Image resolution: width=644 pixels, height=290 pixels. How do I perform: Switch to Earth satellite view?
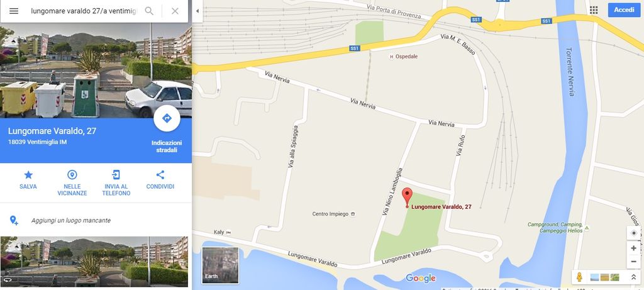click(x=220, y=265)
